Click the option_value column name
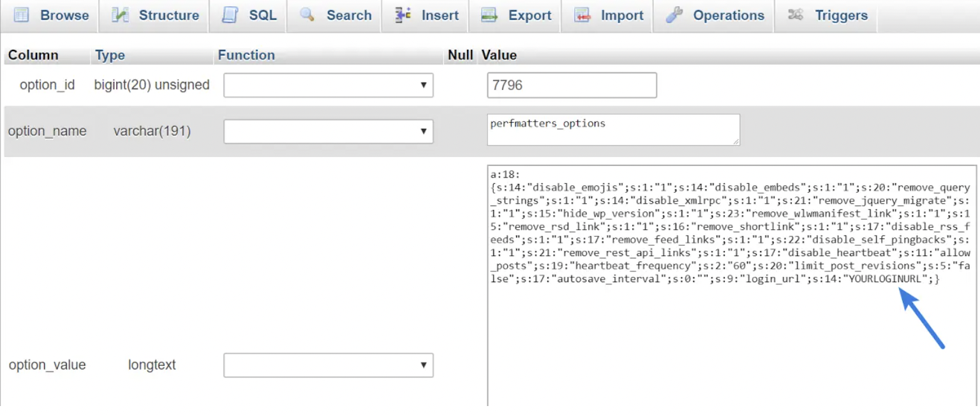 (47, 365)
